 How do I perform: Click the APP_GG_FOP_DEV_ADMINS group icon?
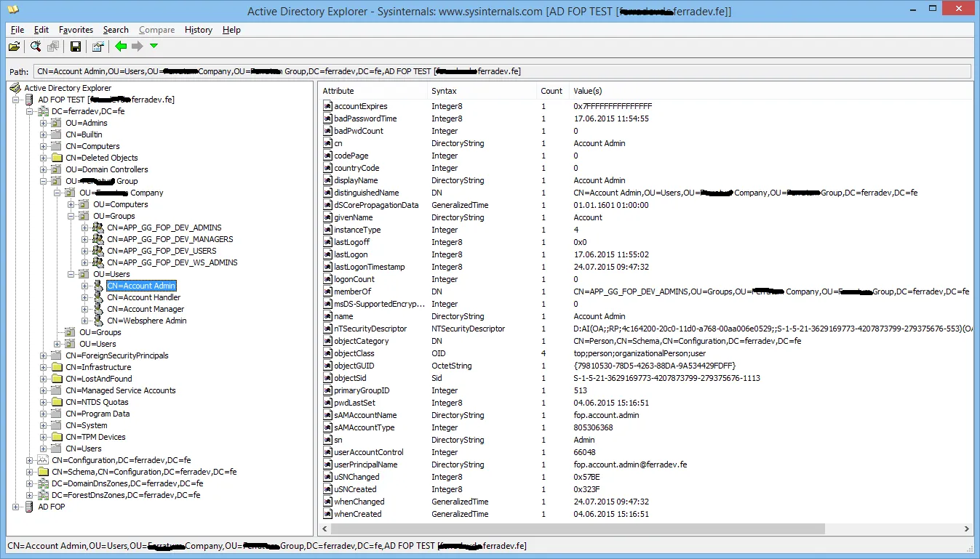[x=98, y=228]
